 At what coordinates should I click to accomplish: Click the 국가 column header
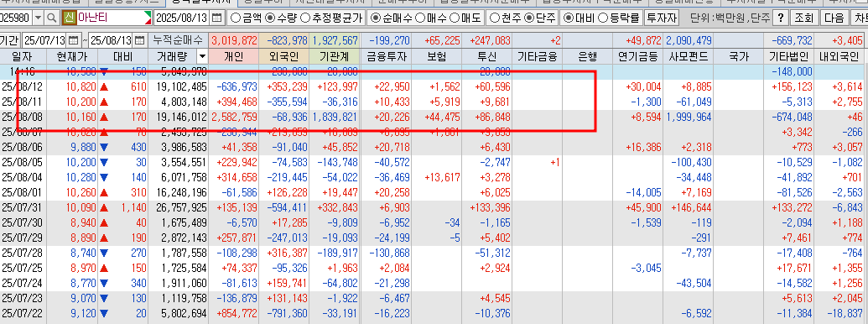click(740, 56)
